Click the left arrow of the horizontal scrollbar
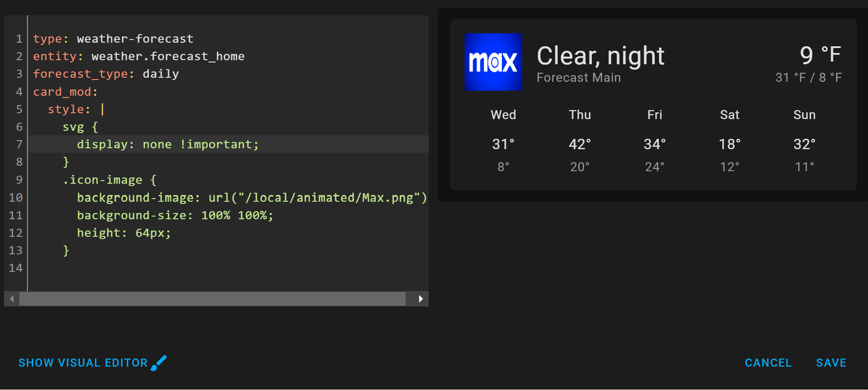This screenshot has width=868, height=390. click(x=11, y=298)
